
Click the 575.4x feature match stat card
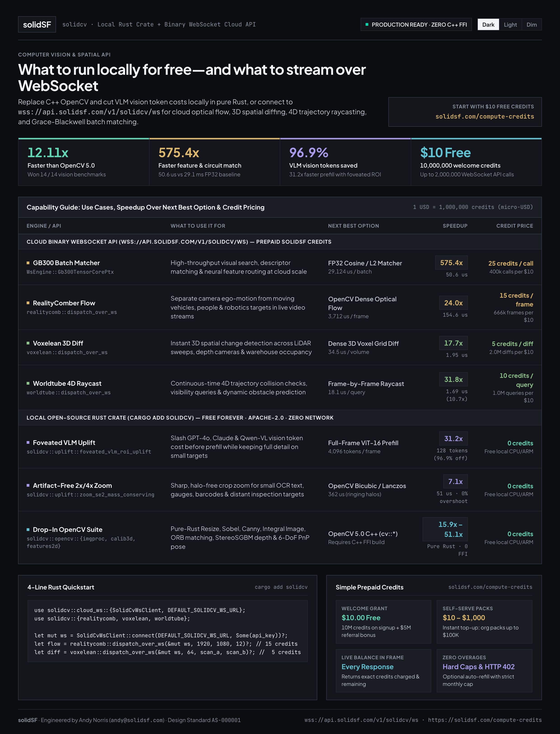215,162
